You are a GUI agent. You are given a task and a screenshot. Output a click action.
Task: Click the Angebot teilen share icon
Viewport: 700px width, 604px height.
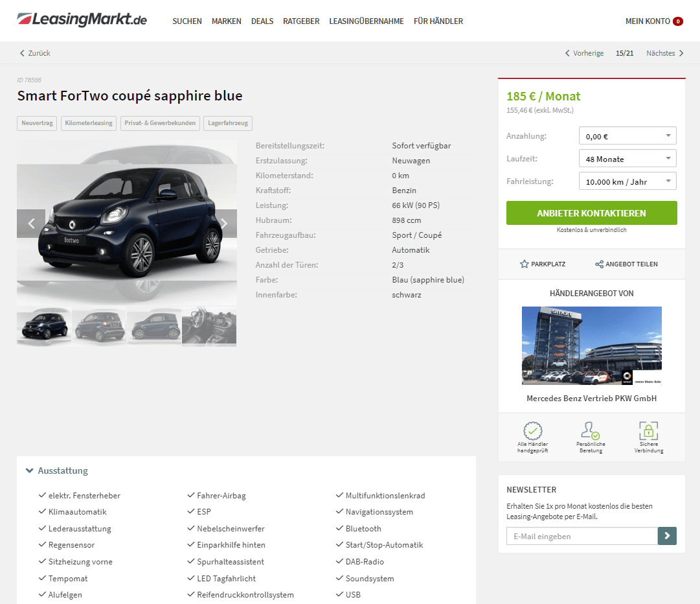[x=599, y=264]
